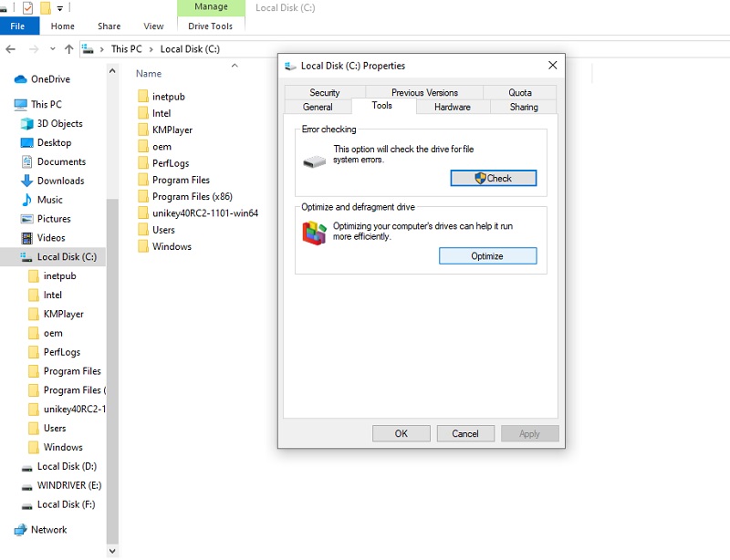Click the Properties checkmark quick access icon
This screenshot has height=560, width=730.
(27, 8)
